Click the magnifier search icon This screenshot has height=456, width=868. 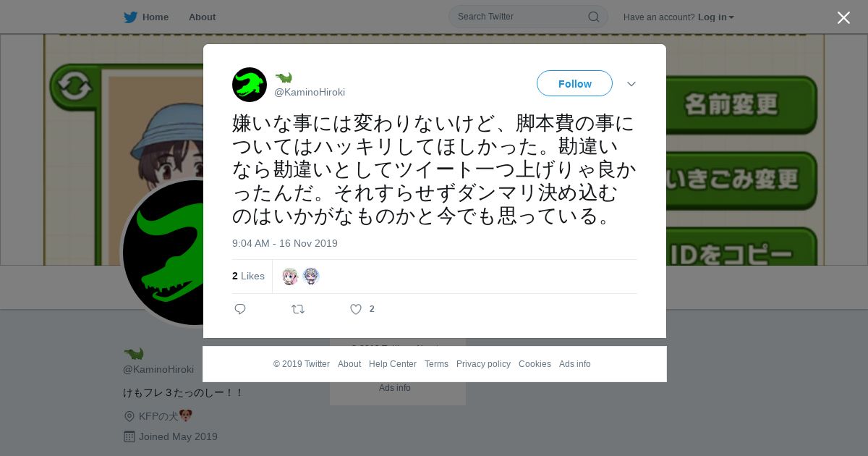point(593,17)
